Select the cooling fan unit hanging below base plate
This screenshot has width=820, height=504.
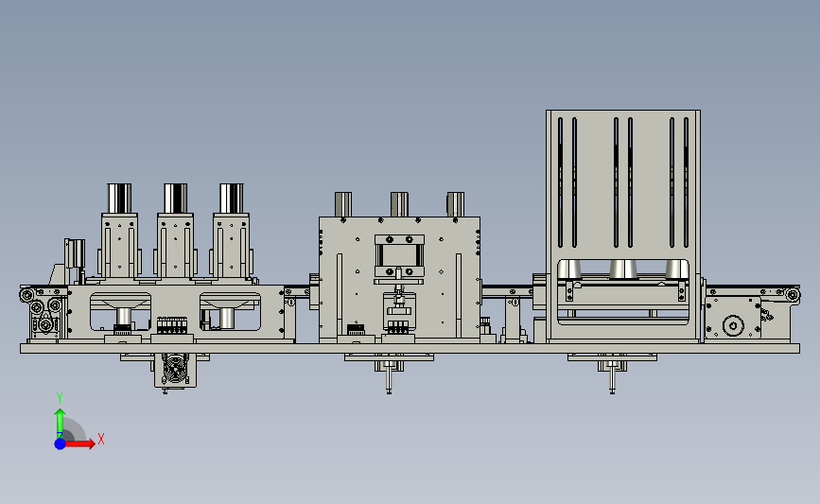pos(175,370)
